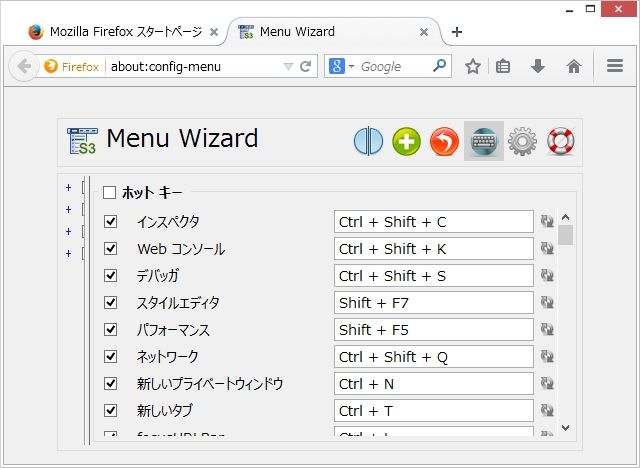Click the Ctrl + Shift + K hotkey field
The height and width of the screenshot is (468, 640).
[x=433, y=248]
